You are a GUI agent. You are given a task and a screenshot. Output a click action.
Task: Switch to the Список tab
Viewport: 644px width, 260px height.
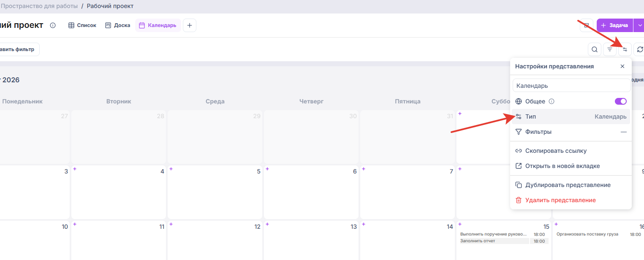pyautogui.click(x=82, y=25)
